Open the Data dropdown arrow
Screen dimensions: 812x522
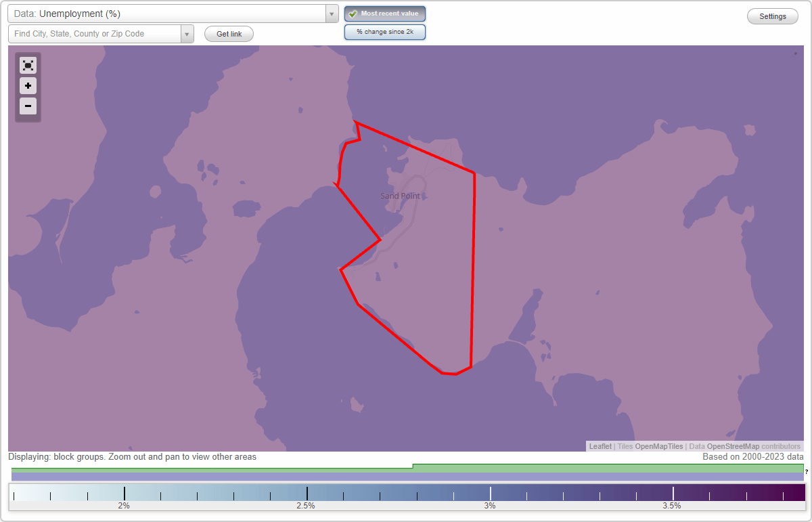[332, 14]
